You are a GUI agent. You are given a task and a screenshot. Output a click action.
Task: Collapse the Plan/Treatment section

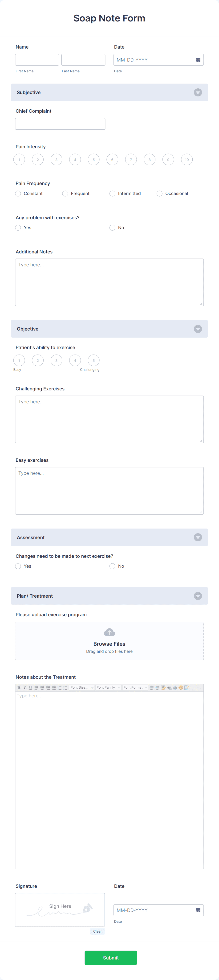point(198,596)
